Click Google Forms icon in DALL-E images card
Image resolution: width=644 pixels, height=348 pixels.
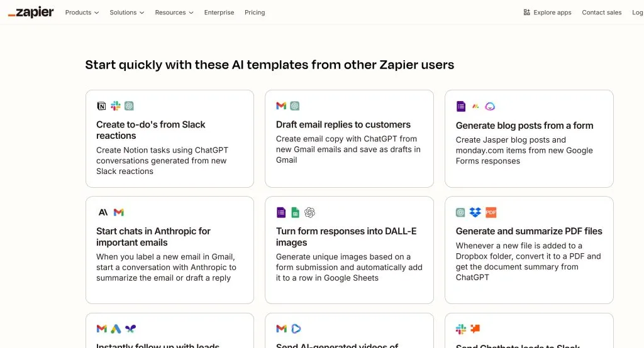(x=281, y=212)
